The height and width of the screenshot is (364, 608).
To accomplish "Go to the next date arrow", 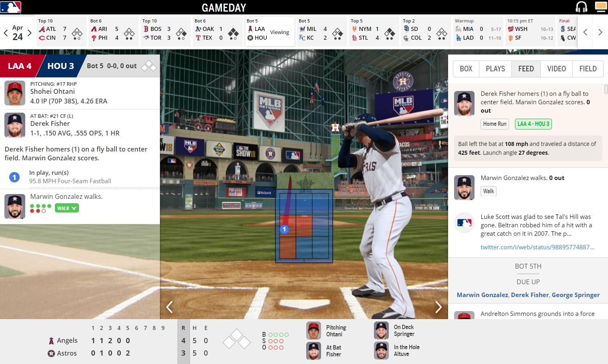I will (29, 33).
